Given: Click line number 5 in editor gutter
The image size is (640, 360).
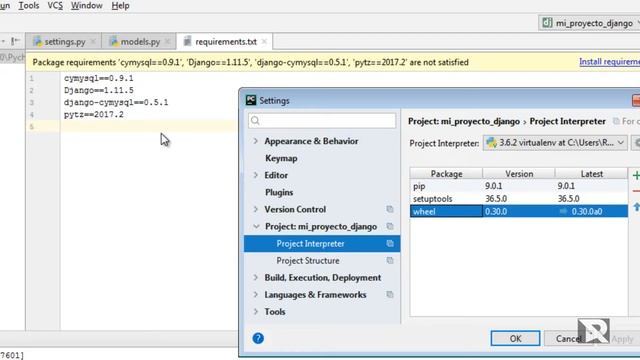Looking at the screenshot, I should click(32, 127).
